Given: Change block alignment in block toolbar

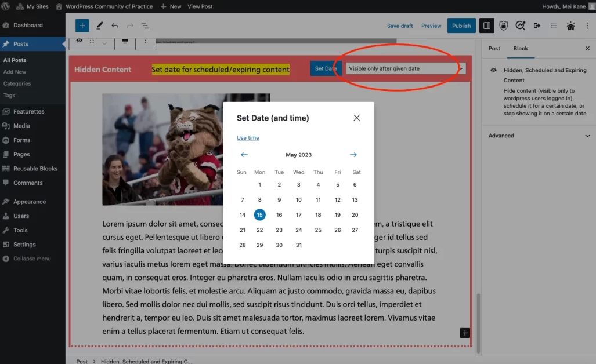Looking at the screenshot, I should coord(125,41).
